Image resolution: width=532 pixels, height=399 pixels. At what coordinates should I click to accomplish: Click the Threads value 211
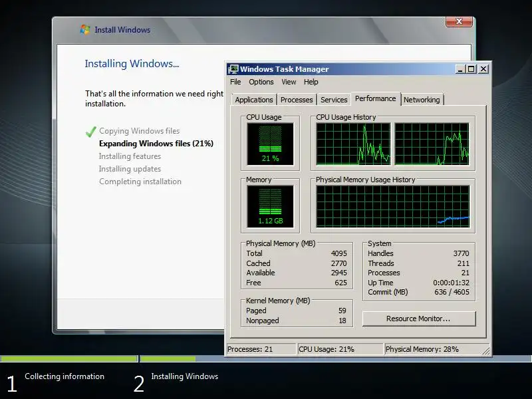point(463,263)
